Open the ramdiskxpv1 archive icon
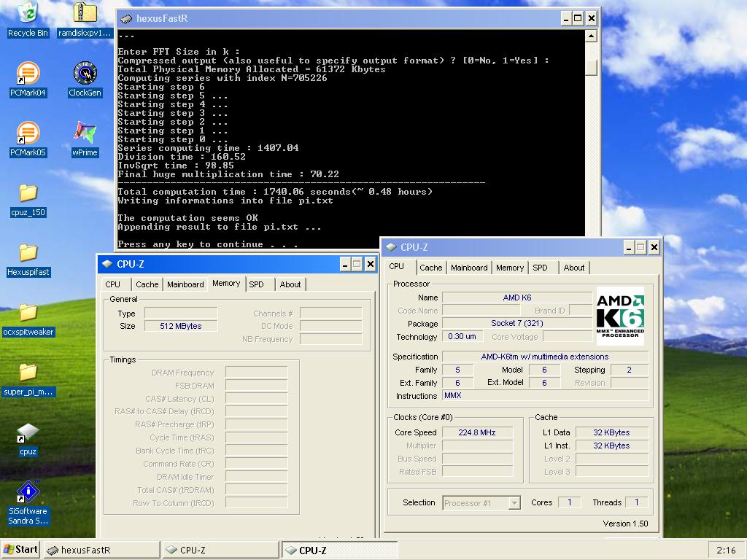This screenshot has width=747, height=560. pyautogui.click(x=85, y=13)
